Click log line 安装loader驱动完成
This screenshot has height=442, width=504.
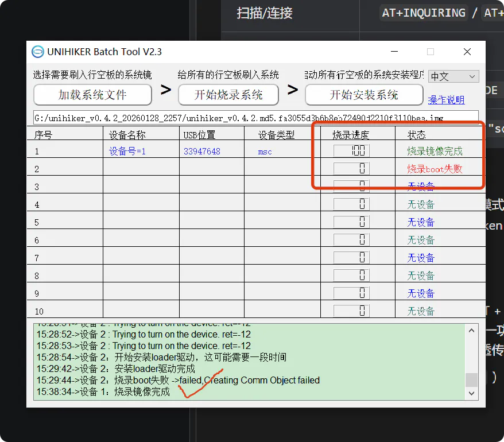pyautogui.click(x=116, y=369)
